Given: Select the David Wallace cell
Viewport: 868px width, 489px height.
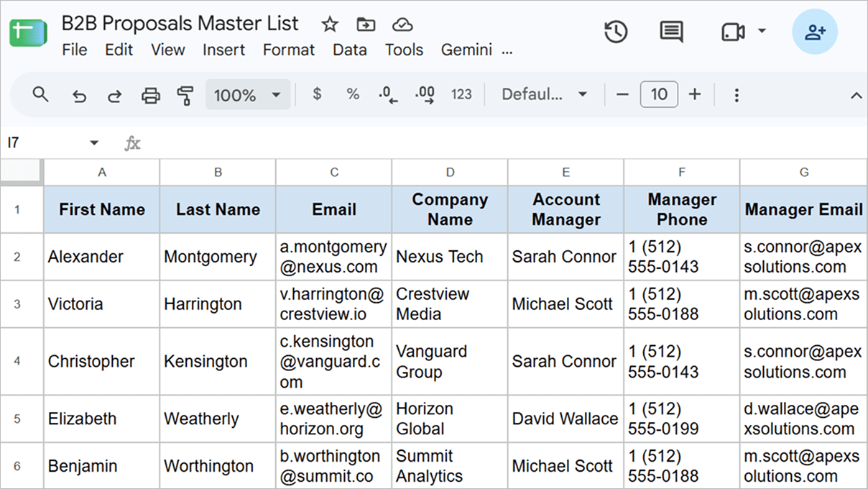Looking at the screenshot, I should click(x=566, y=419).
